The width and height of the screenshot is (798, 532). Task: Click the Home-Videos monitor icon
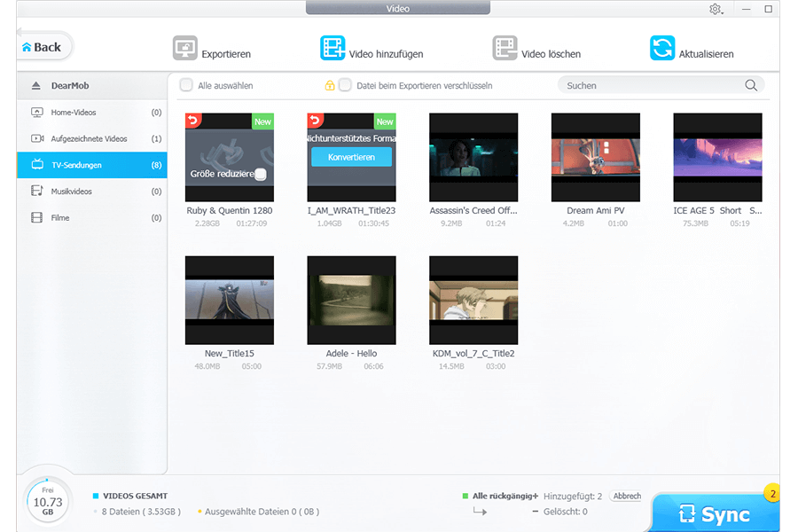[37, 112]
